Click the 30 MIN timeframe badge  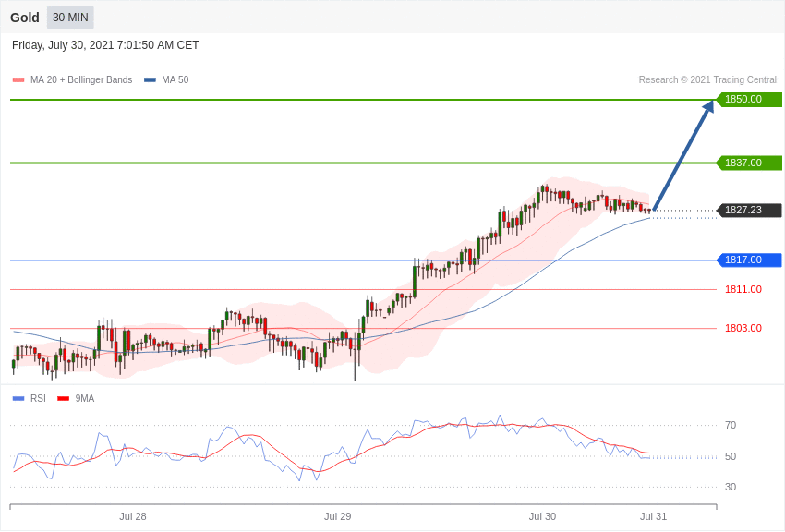(70, 18)
